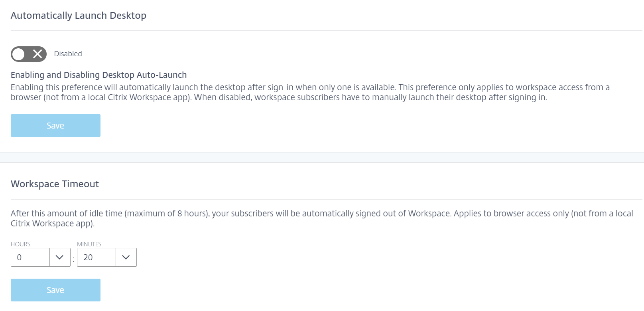Image resolution: width=644 pixels, height=311 pixels.
Task: Select the Workspace Timeout section heading
Action: click(x=55, y=184)
